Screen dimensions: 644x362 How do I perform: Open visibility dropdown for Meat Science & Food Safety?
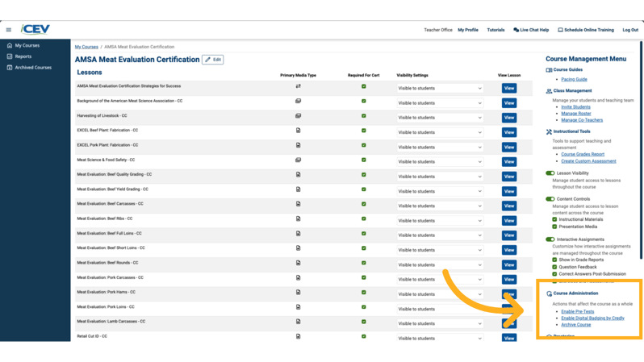[440, 162]
